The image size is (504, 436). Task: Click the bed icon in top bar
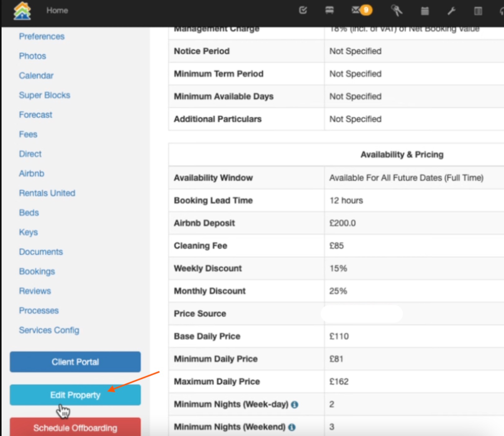(329, 11)
